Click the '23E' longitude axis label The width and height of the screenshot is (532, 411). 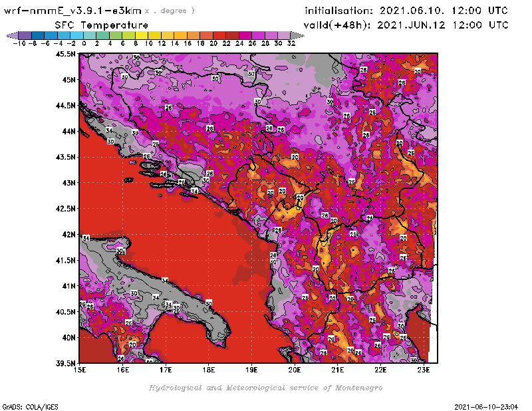(424, 370)
